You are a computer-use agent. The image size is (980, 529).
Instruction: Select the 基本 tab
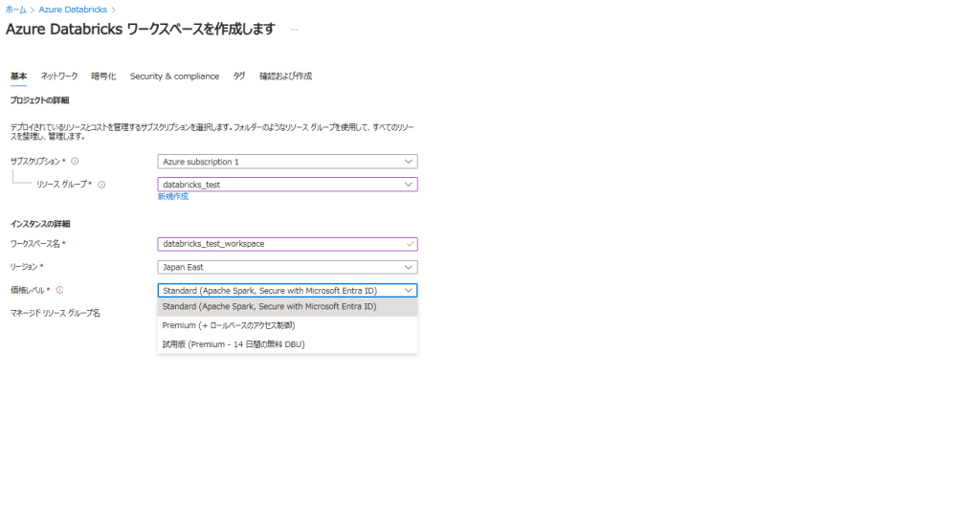[x=18, y=77]
